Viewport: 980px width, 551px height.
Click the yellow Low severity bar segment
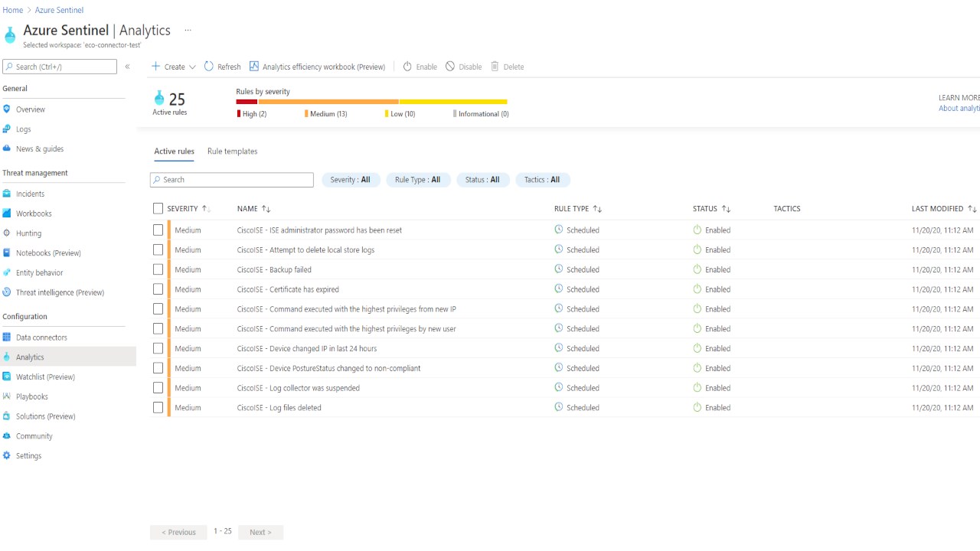coord(453,102)
